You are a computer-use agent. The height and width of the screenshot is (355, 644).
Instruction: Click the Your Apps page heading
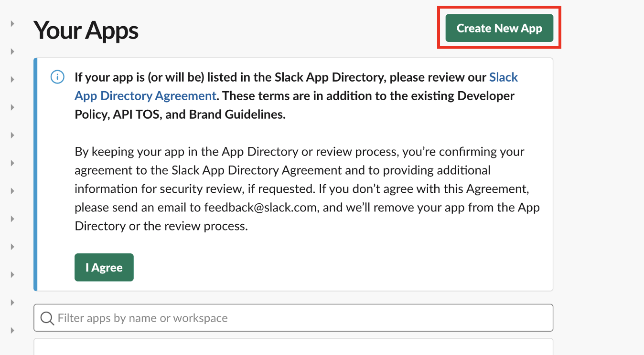click(x=86, y=30)
